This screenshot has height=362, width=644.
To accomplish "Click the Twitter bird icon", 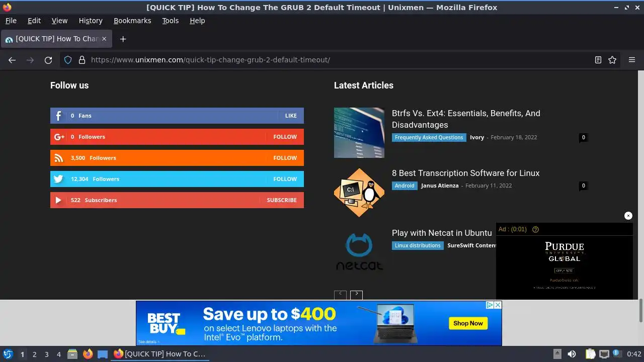I will [58, 179].
